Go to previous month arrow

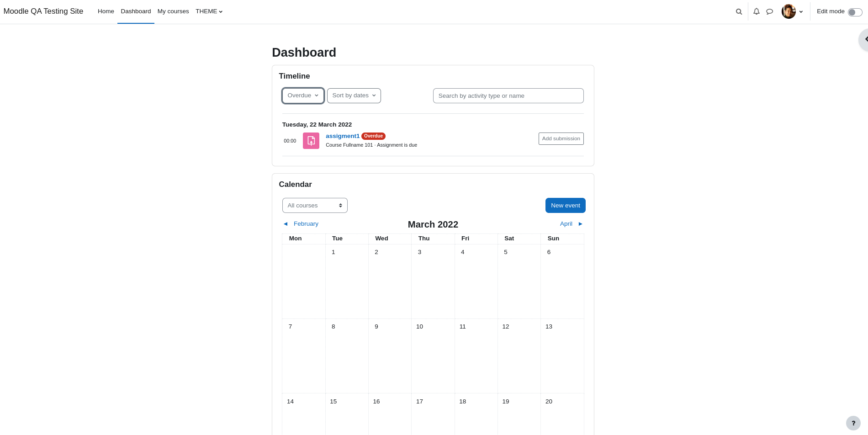pyautogui.click(x=286, y=224)
